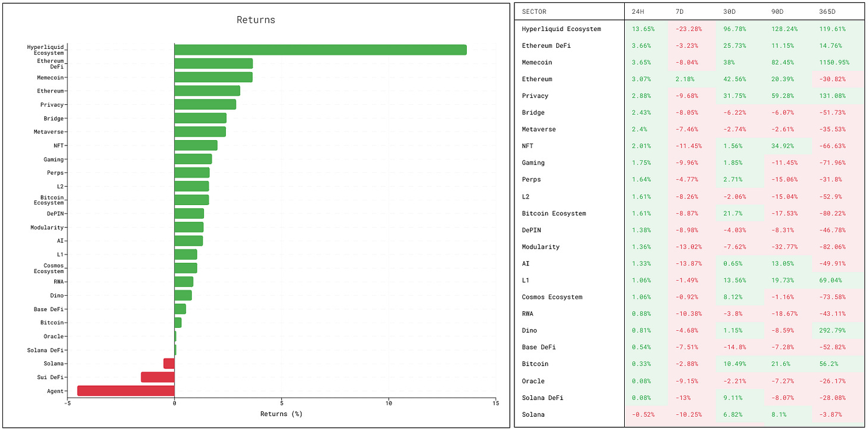Click the Hyperliquid Ecosystem bar in chart
Image resolution: width=868 pixels, height=431 pixels.
[320, 49]
